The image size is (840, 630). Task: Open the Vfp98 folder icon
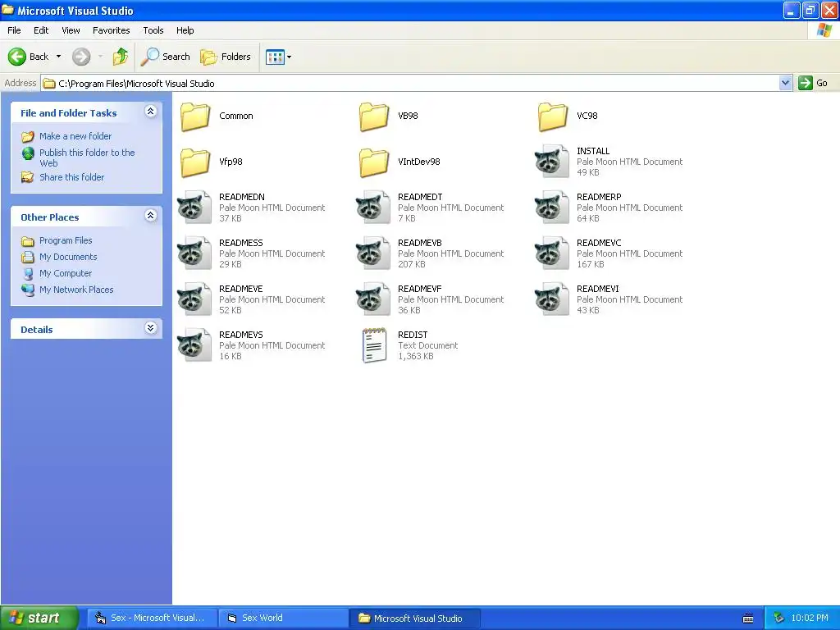click(195, 162)
